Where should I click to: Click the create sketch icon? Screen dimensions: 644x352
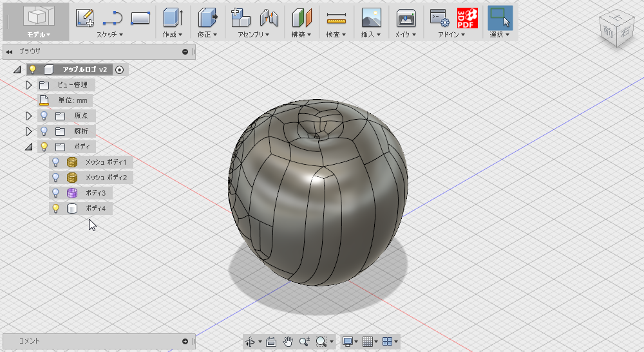point(85,18)
